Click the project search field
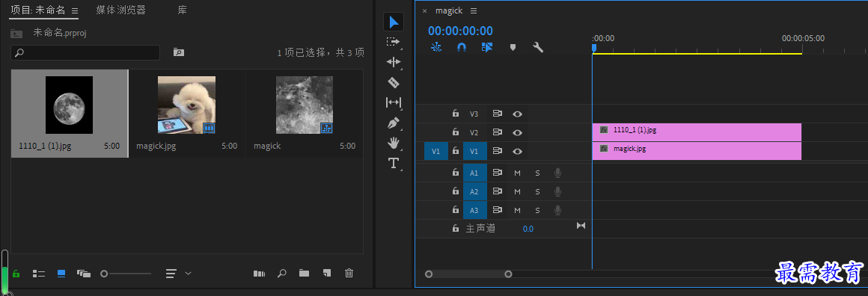868x296 pixels. coord(85,52)
